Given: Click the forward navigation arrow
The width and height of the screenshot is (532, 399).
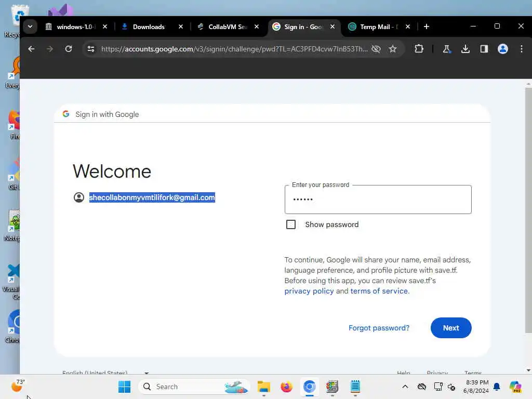Looking at the screenshot, I should pyautogui.click(x=50, y=49).
